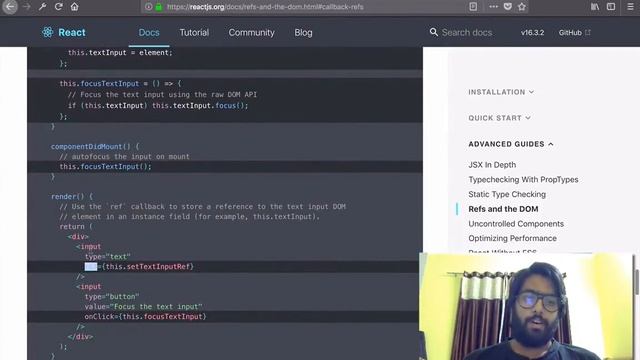Image resolution: width=640 pixels, height=360 pixels.
Task: Open the browser hamburger menu
Action: [x=630, y=7]
